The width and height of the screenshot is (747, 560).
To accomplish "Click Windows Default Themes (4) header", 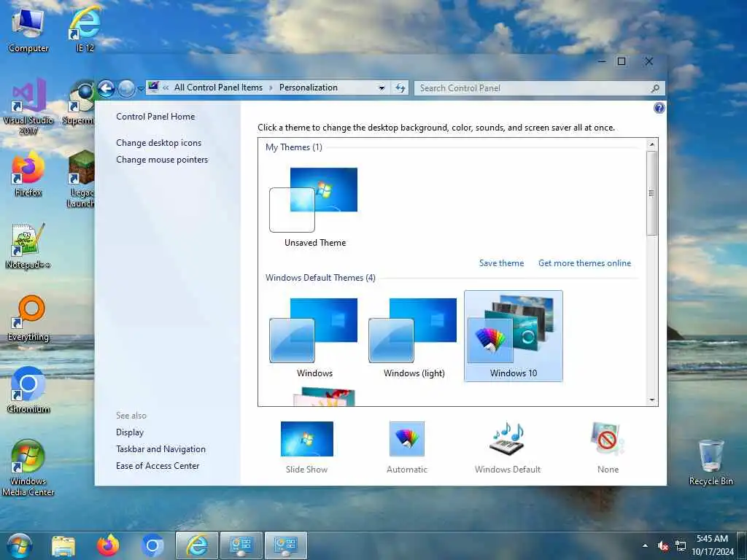I will click(x=320, y=278).
